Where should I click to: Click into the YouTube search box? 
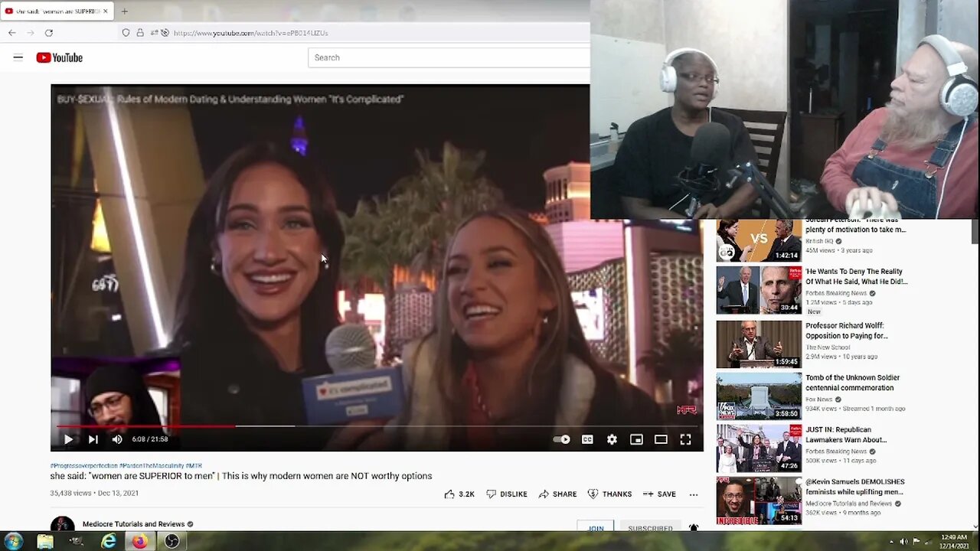pos(449,57)
